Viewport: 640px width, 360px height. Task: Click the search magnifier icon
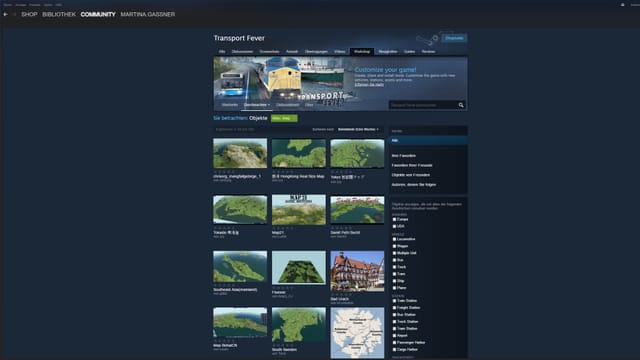coord(461,105)
